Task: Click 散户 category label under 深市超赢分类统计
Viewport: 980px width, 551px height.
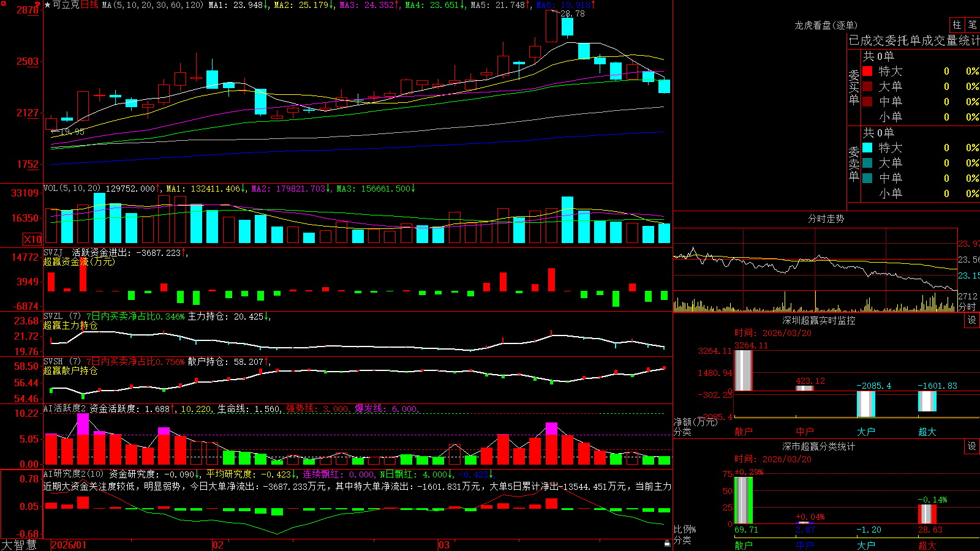Action: (744, 545)
